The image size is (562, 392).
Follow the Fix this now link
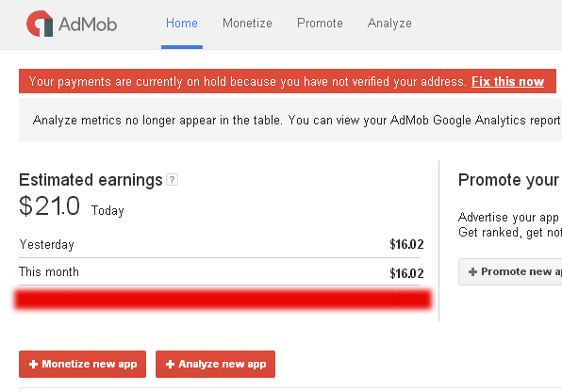(507, 81)
